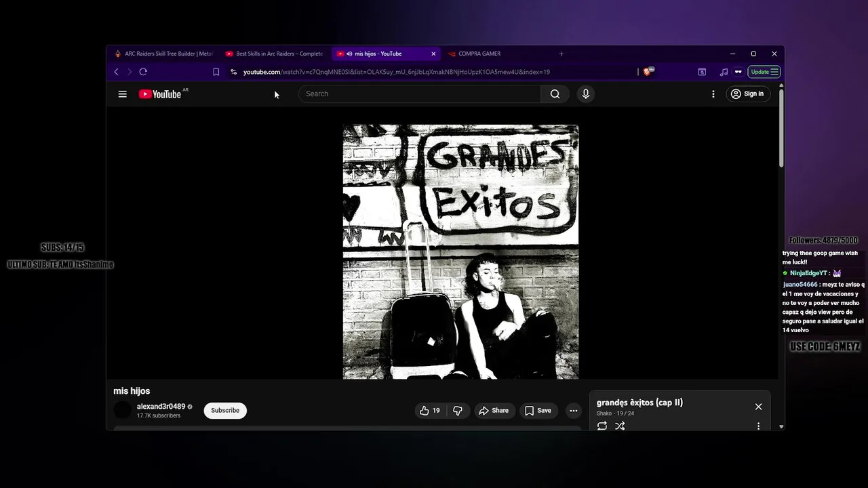This screenshot has width=868, height=488.
Task: Open YouTube settings three-dot menu
Action: [713, 94]
